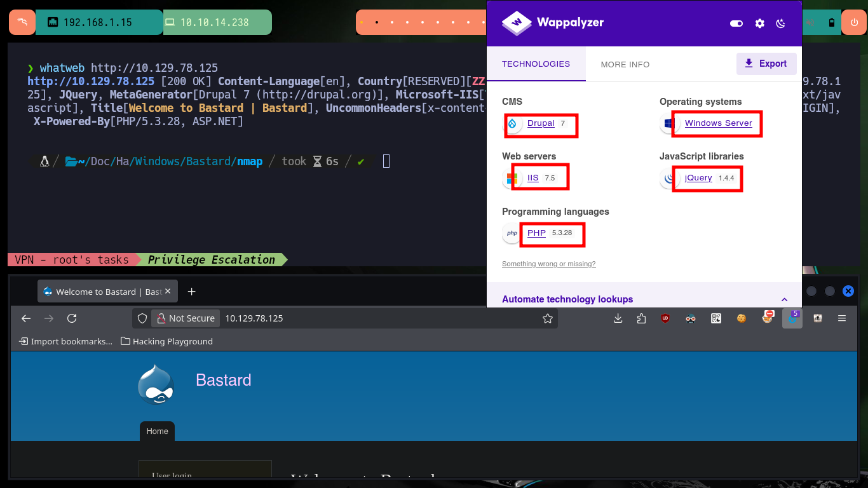Click the PHP logo icon

click(512, 234)
